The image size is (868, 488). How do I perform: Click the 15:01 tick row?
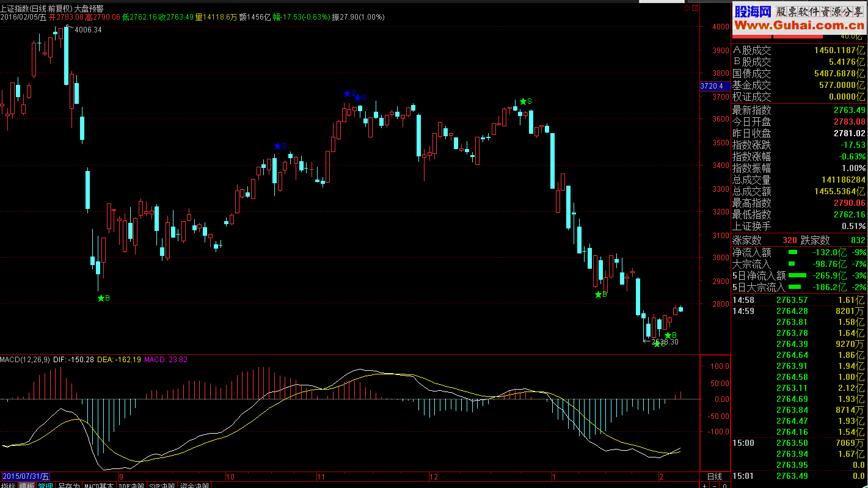(x=799, y=476)
